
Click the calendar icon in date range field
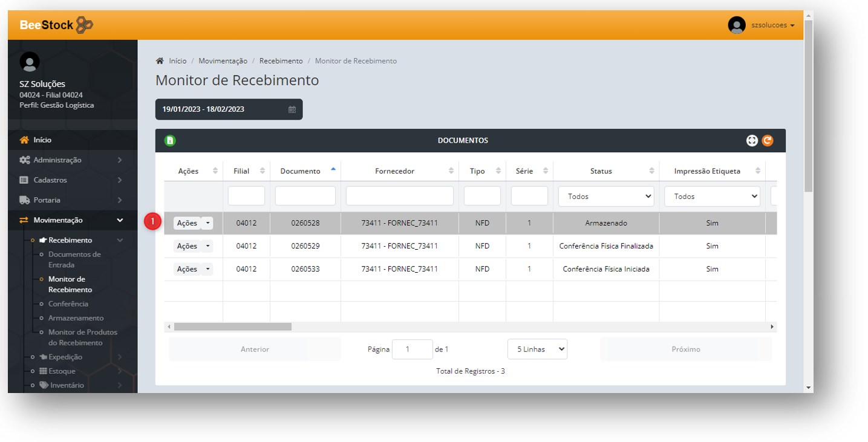292,109
